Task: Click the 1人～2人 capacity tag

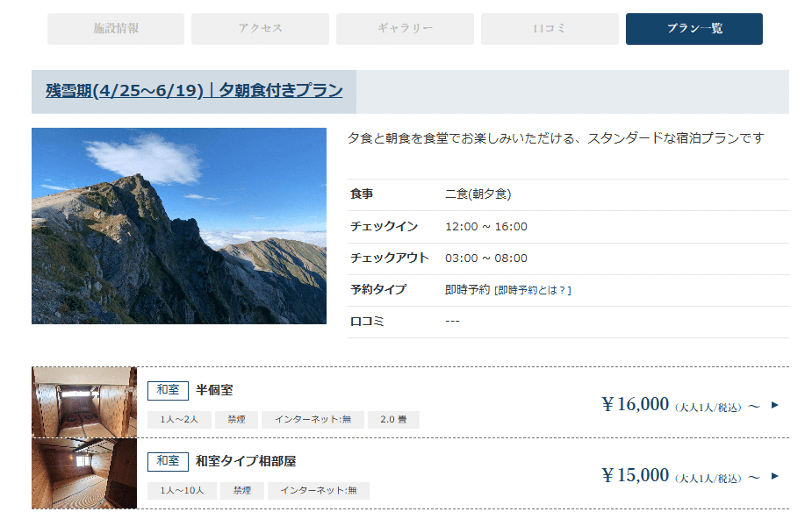Action: tap(179, 419)
